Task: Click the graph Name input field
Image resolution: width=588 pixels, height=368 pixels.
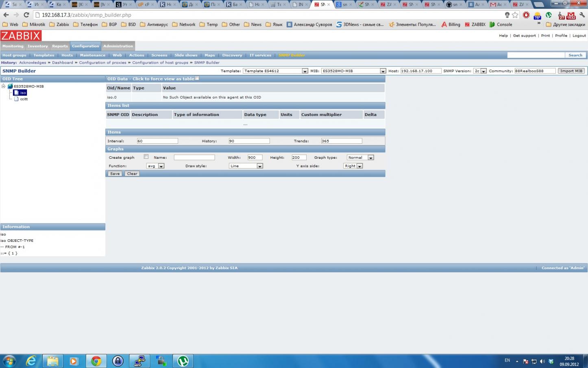Action: pos(194,158)
